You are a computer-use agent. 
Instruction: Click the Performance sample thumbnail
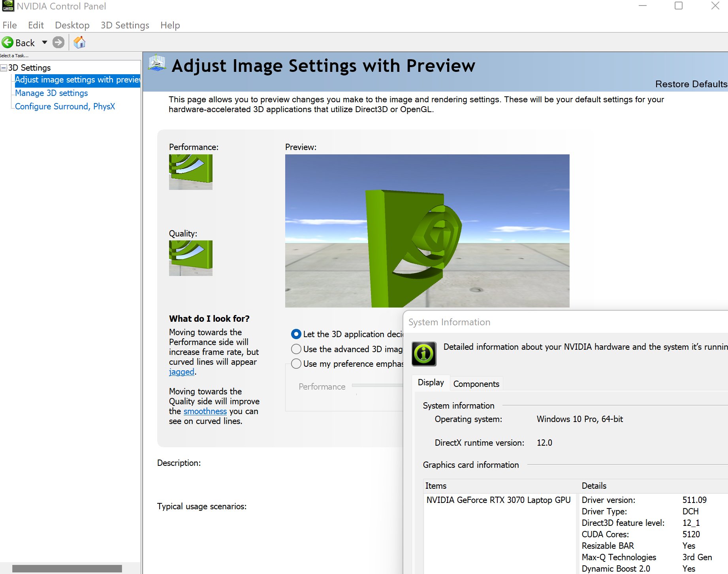[191, 172]
